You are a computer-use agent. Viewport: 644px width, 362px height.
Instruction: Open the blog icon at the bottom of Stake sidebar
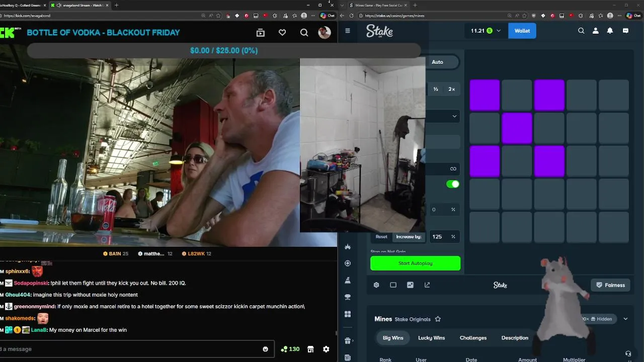tap(347, 357)
